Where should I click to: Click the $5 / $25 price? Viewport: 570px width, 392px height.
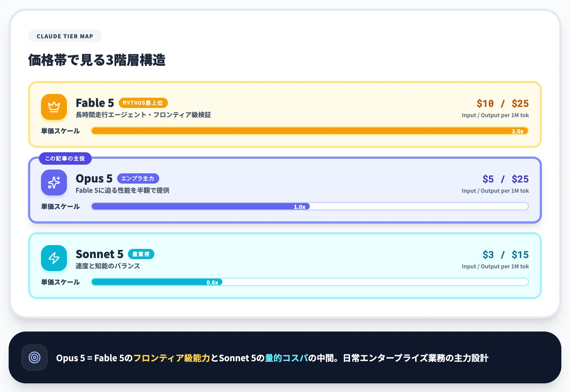[x=505, y=179]
